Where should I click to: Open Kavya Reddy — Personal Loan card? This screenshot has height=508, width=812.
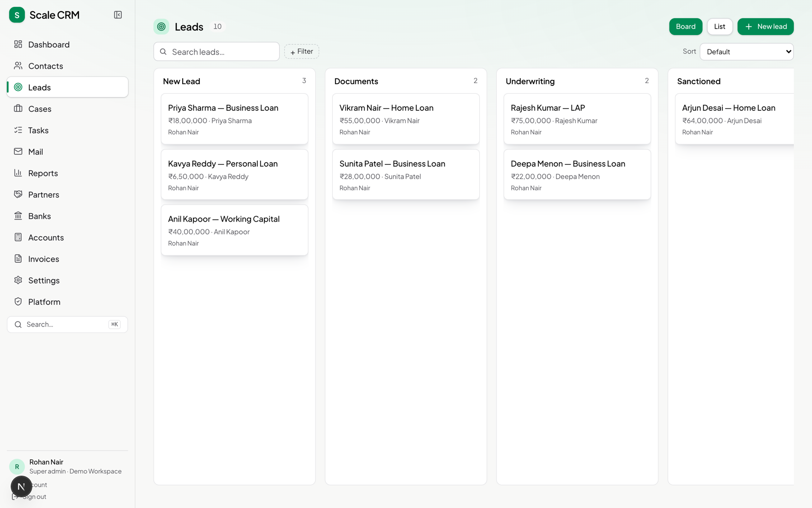(234, 175)
